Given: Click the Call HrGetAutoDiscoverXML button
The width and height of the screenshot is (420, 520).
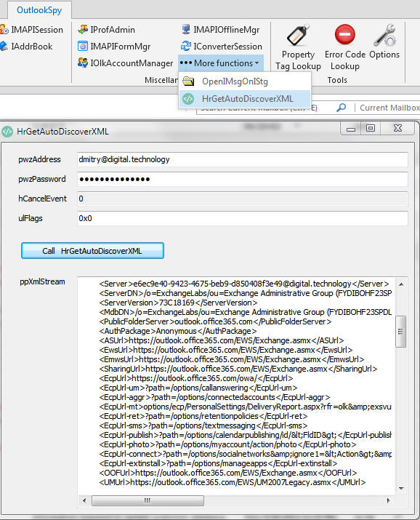Looking at the screenshot, I should (92, 251).
